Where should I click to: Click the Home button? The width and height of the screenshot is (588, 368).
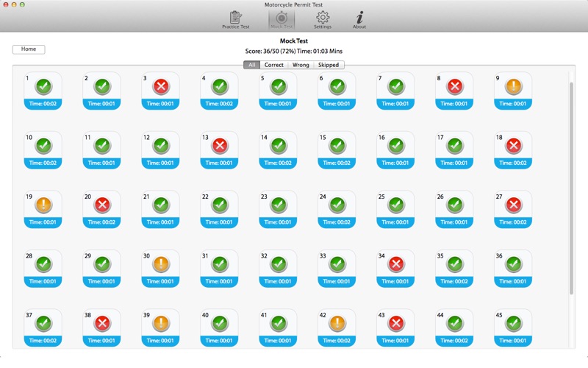coord(29,49)
